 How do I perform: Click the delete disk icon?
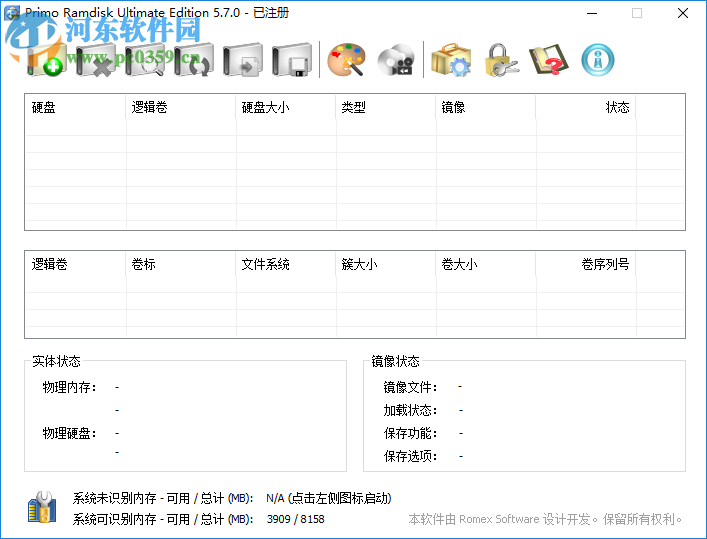click(96, 60)
